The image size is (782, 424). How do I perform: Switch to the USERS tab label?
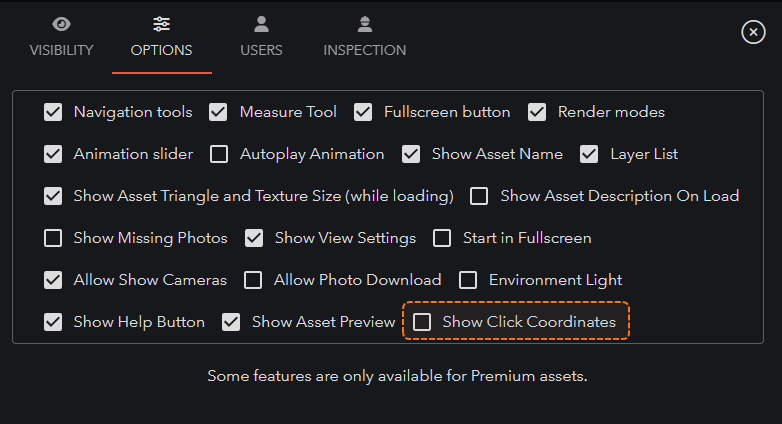pyautogui.click(x=261, y=50)
